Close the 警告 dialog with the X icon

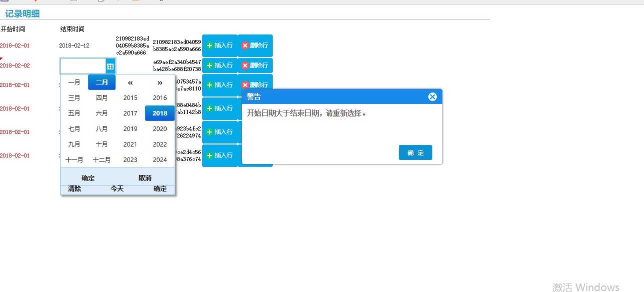(433, 96)
